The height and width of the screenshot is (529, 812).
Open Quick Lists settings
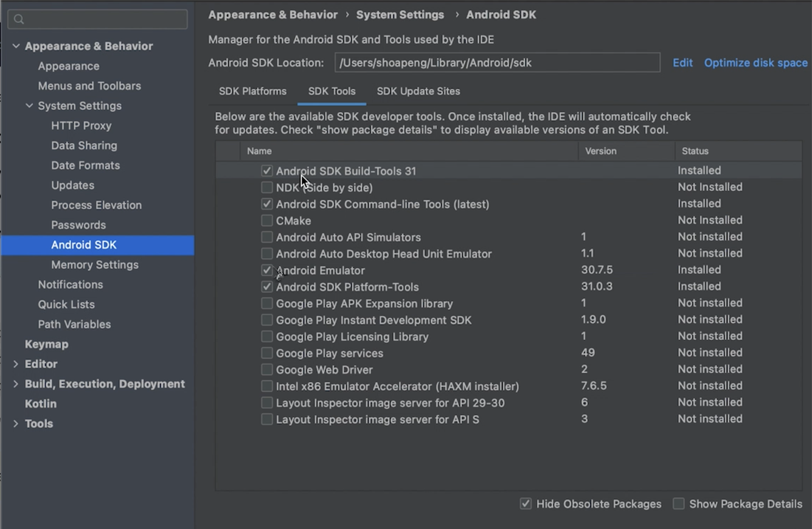tap(66, 304)
